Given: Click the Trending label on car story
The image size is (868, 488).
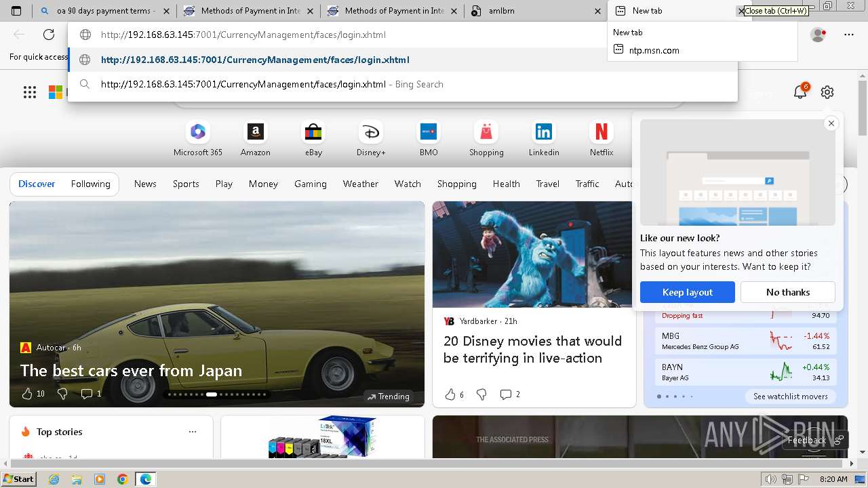Looking at the screenshot, I should [389, 396].
